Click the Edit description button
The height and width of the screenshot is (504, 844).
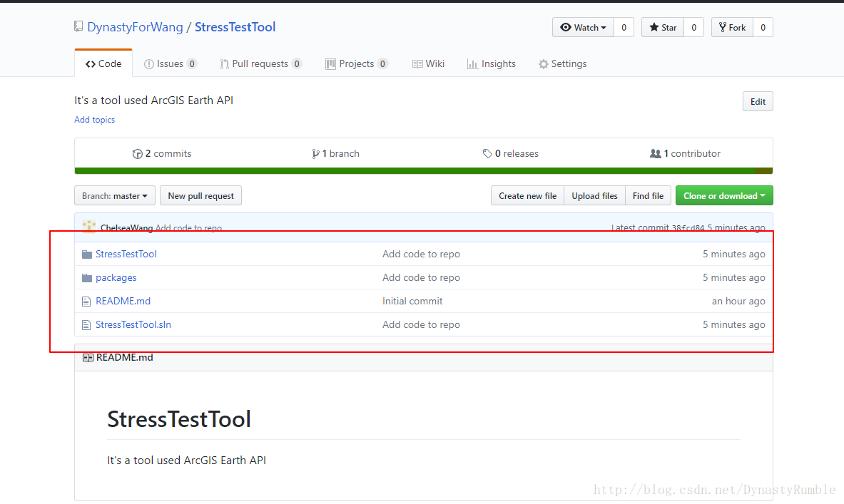coord(758,102)
